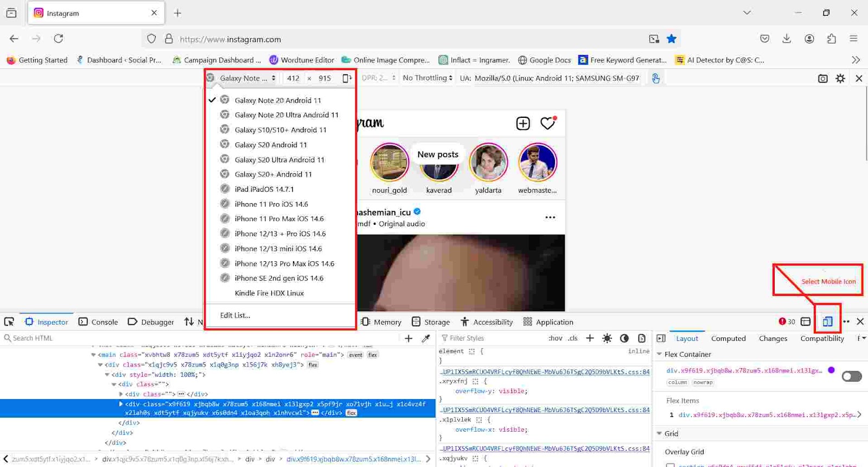Reload the Instagram page

click(x=59, y=39)
